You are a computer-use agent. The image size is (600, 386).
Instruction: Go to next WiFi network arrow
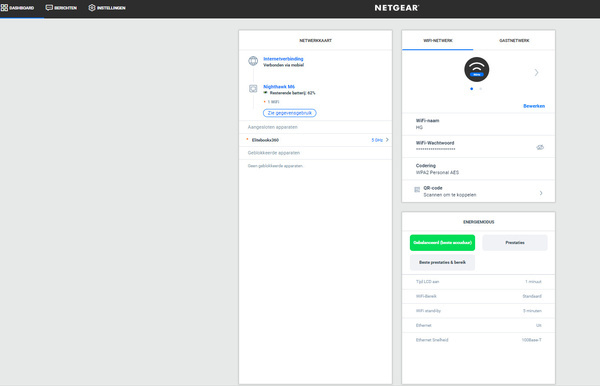pos(536,72)
